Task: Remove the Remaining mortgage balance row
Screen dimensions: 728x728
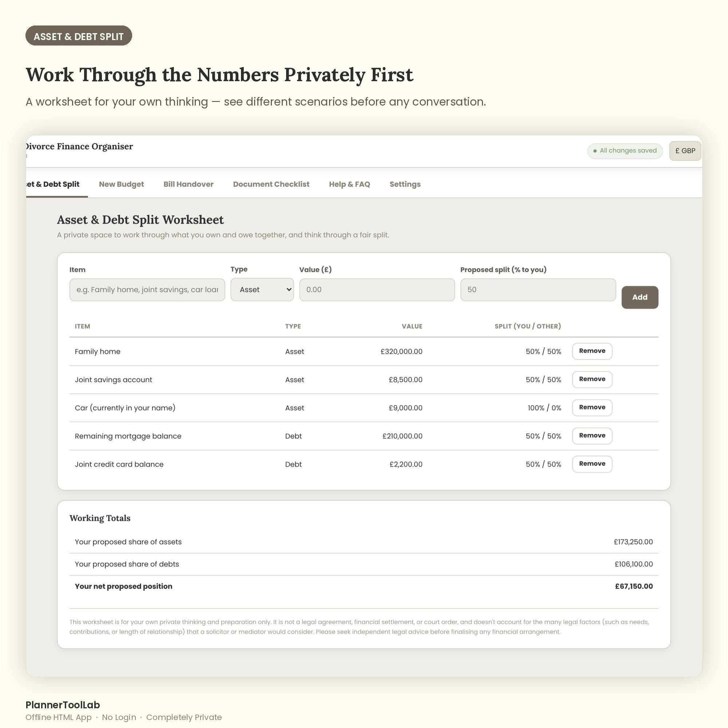Action: (592, 436)
